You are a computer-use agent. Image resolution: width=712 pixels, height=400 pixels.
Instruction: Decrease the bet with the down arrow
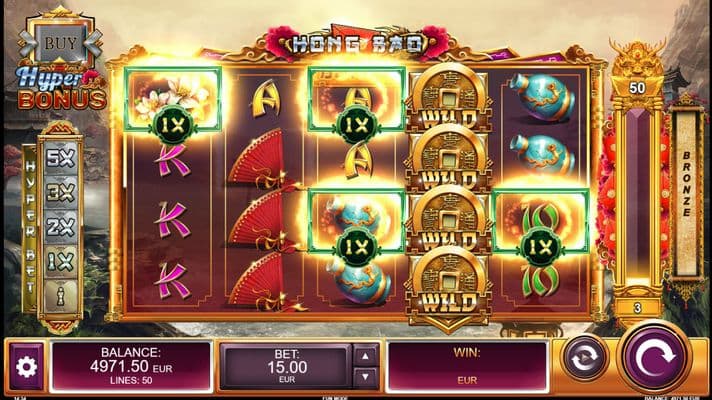365,378
